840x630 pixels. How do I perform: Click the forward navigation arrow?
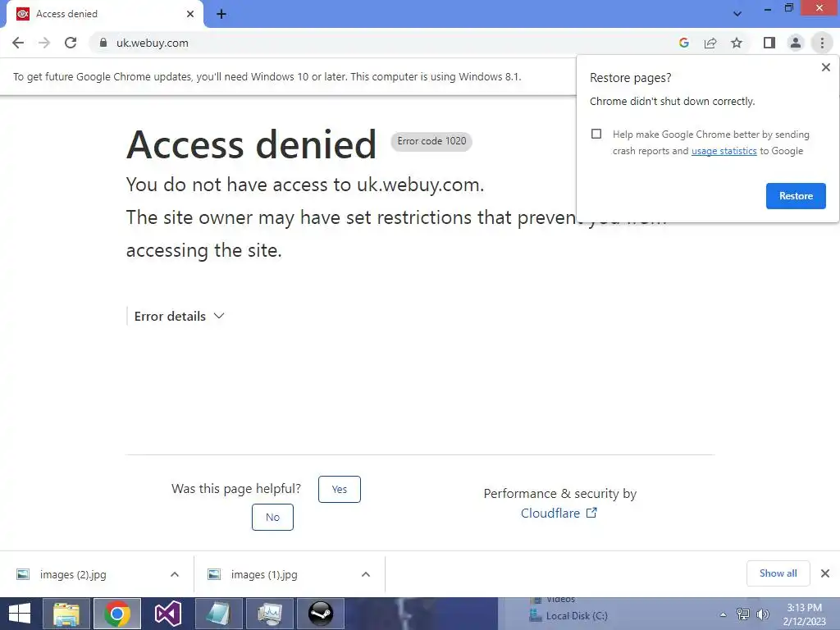pyautogui.click(x=44, y=43)
